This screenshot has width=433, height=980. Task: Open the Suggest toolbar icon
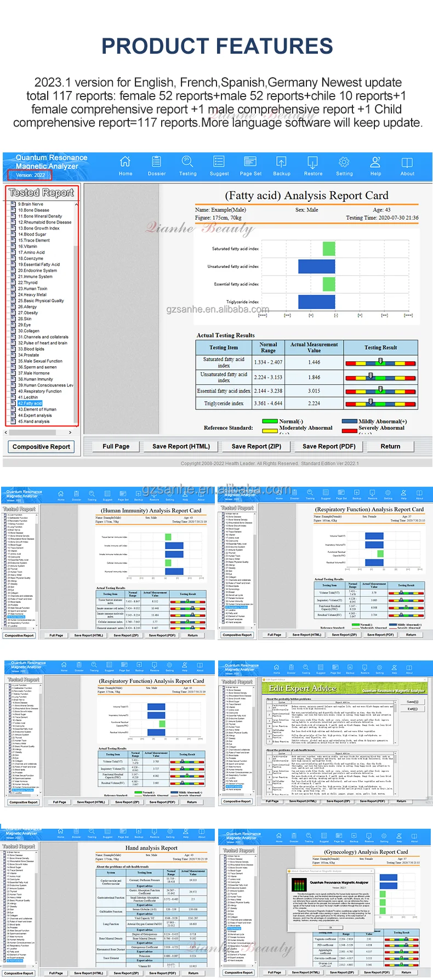[219, 162]
